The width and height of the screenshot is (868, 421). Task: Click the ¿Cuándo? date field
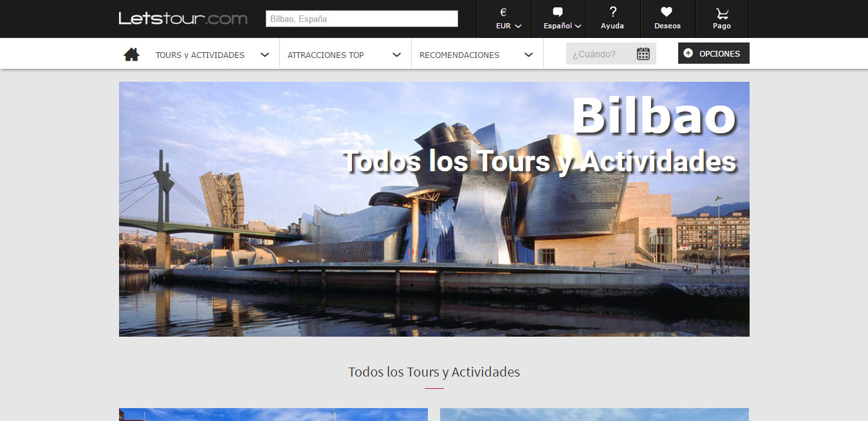[x=611, y=53]
